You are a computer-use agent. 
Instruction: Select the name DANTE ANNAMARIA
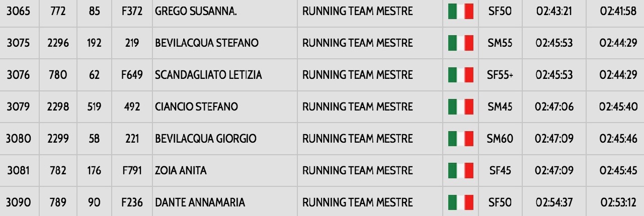tap(200, 202)
